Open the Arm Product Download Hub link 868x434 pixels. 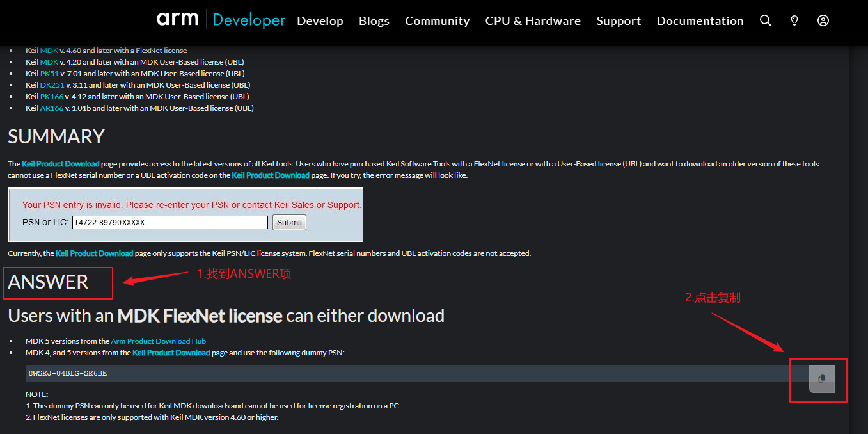[159, 341]
